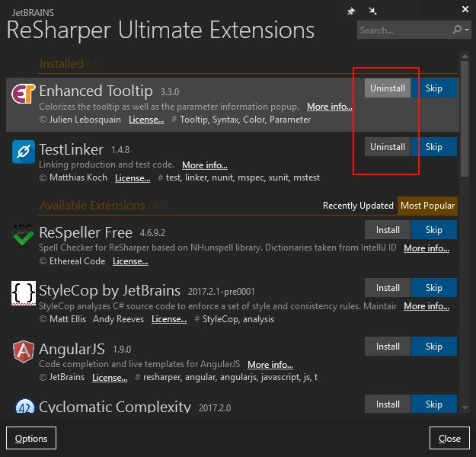The width and height of the screenshot is (476, 457).
Task: Uninstall the TestLinker extension
Action: (388, 147)
